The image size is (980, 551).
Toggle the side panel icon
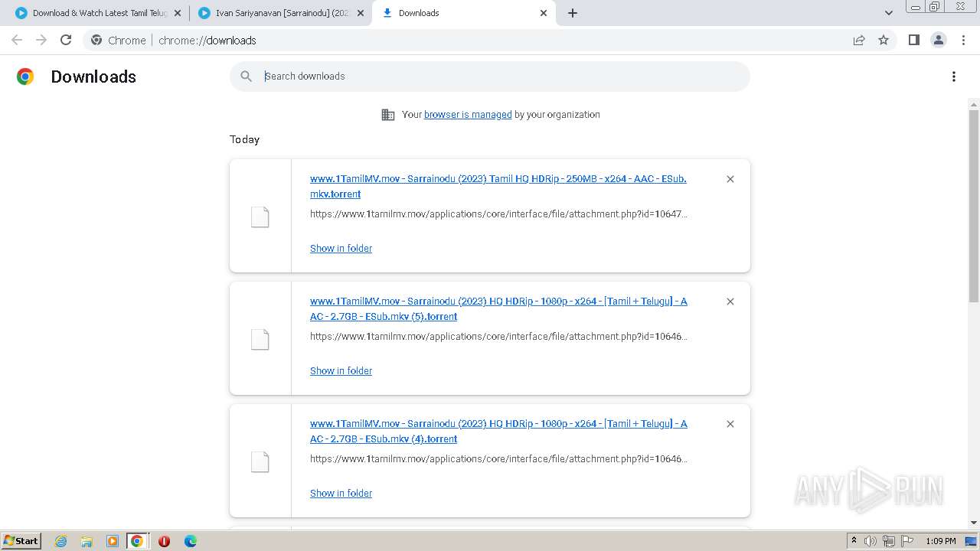click(913, 40)
